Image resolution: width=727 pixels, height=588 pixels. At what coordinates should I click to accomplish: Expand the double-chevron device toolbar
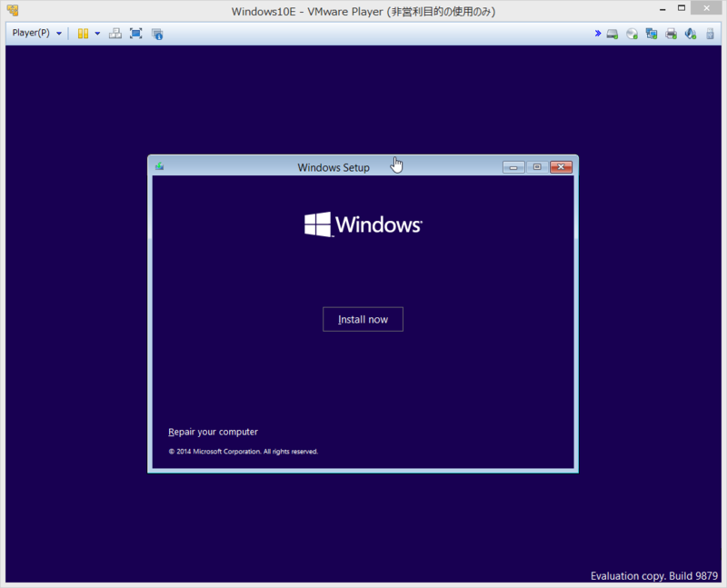[598, 34]
